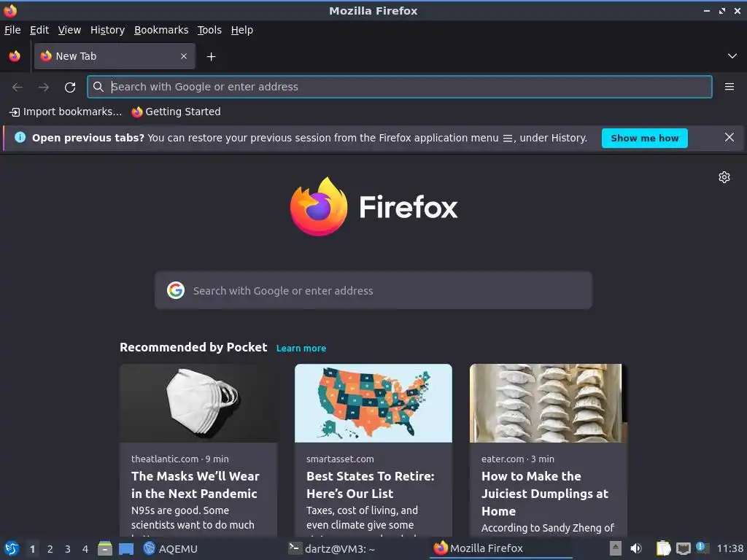
Task: Open new tab personalize gear settings
Action: pos(724,177)
